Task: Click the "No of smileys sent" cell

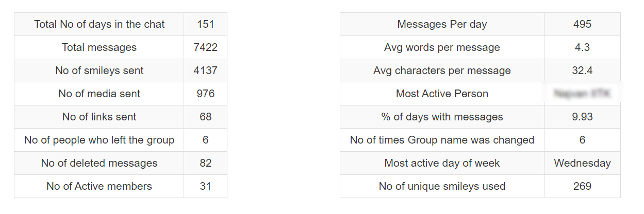Action: 99,70
